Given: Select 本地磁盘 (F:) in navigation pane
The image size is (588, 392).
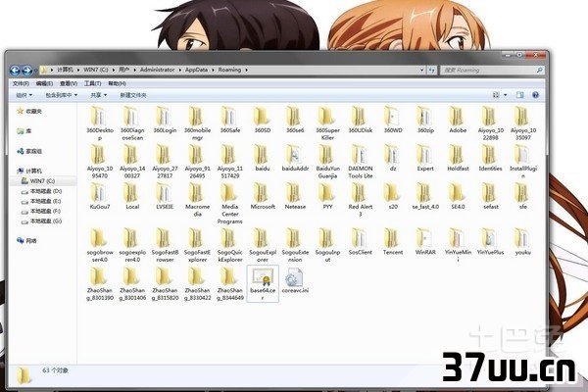Looking at the screenshot, I should pyautogui.click(x=41, y=212).
